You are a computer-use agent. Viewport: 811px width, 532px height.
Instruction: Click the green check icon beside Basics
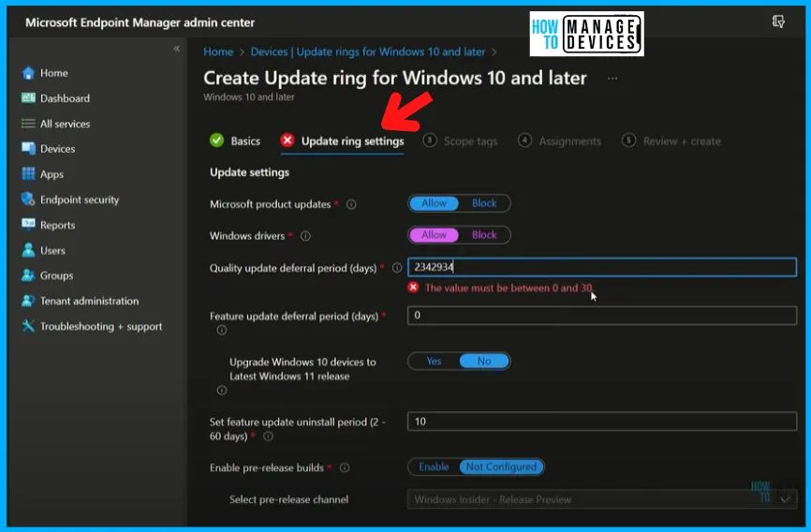point(216,140)
